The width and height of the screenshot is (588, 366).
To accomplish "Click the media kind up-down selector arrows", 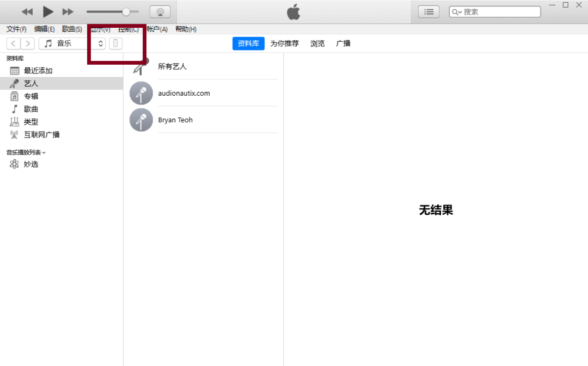I will pyautogui.click(x=100, y=43).
